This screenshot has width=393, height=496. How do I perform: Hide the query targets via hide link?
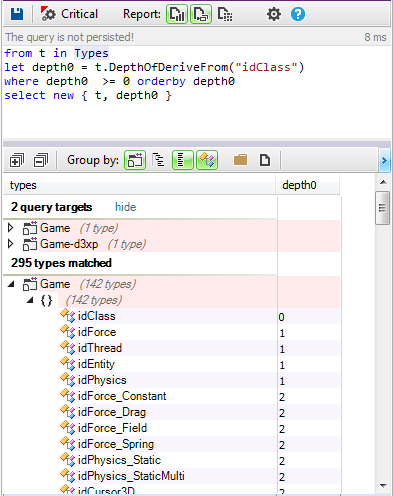tap(126, 207)
